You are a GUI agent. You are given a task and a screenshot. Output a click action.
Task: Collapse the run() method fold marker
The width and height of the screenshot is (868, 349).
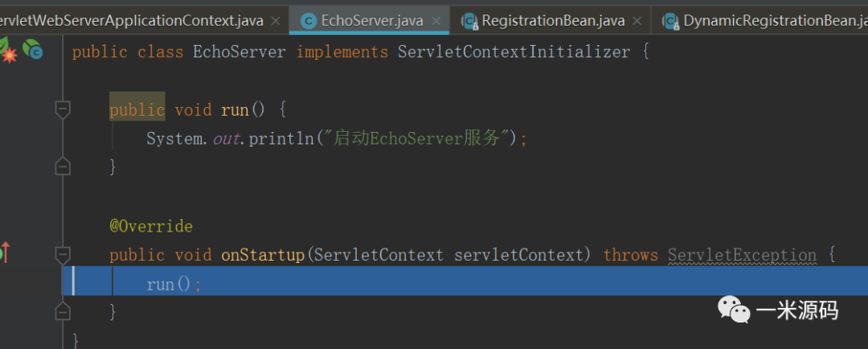click(x=62, y=109)
